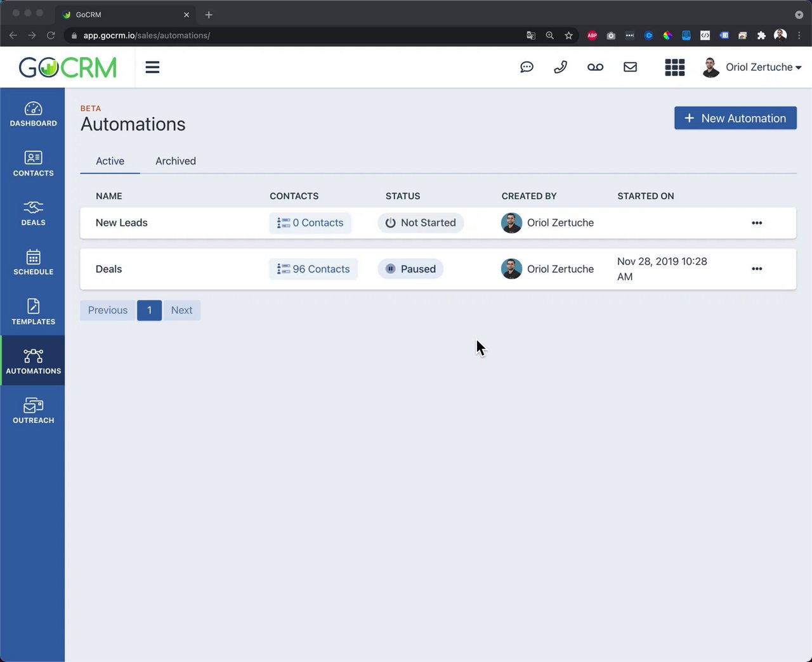Click the Paused status badge
This screenshot has width=812, height=662.
coord(410,269)
